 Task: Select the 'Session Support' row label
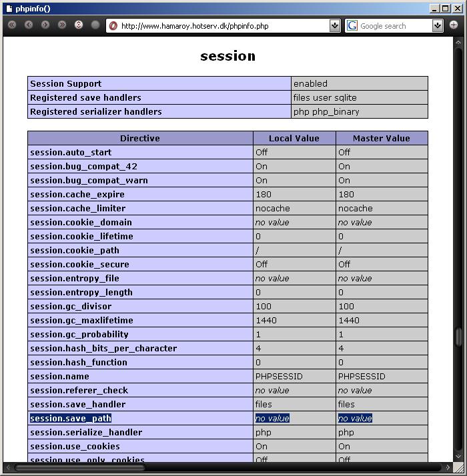click(x=66, y=83)
